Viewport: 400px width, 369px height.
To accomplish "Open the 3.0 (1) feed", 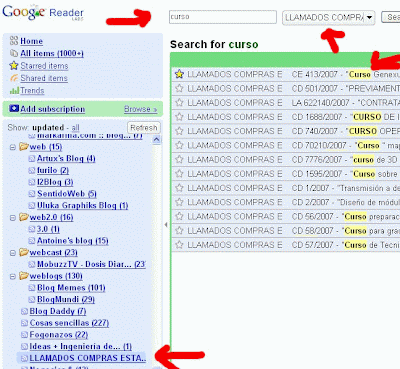I will click(48, 229).
